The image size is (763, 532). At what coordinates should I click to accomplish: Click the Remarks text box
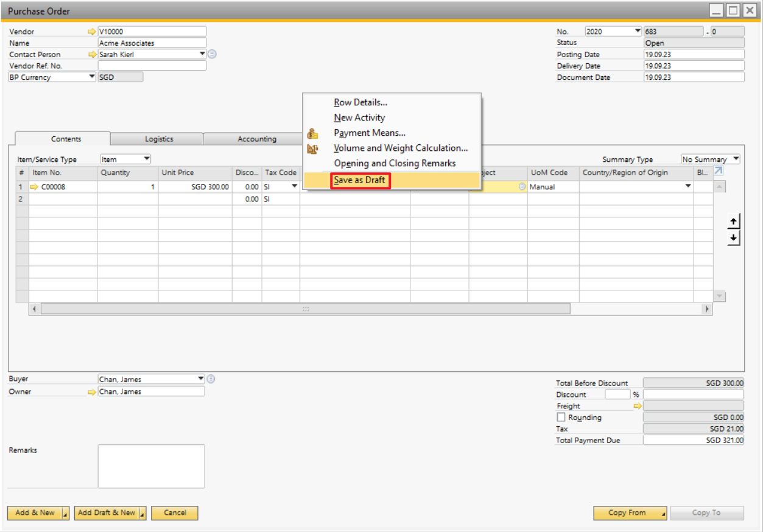(151, 466)
